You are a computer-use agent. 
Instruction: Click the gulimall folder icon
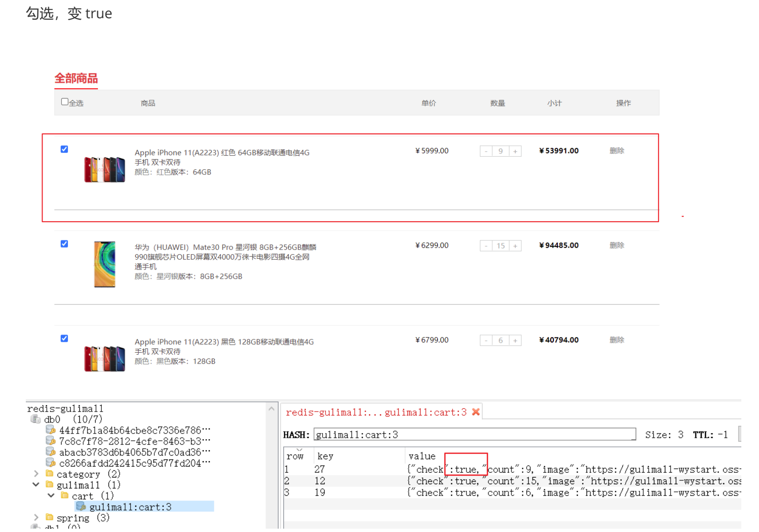click(x=49, y=485)
